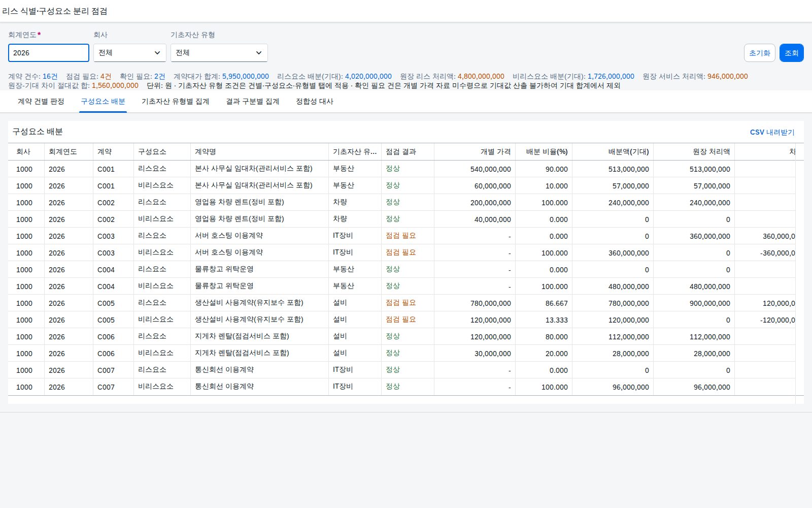This screenshot has height=508, width=812.
Task: Click the 구성요소 배분 panel title
Action: [x=38, y=132]
